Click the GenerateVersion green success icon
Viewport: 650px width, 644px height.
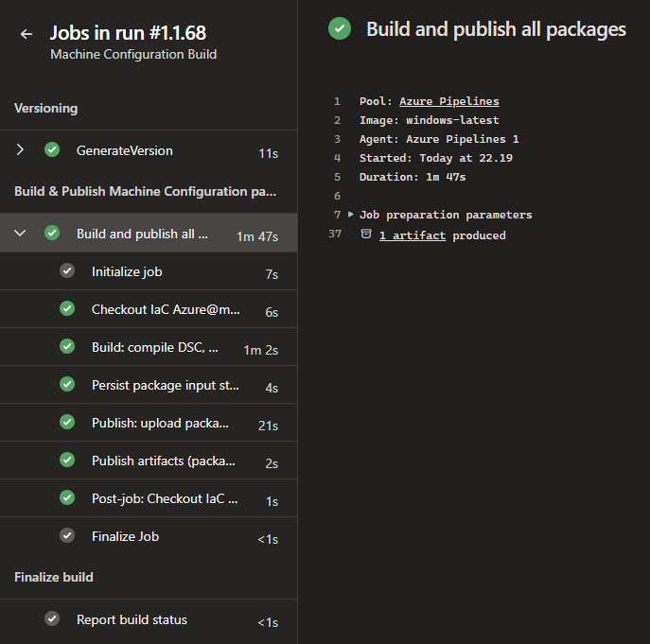52,149
